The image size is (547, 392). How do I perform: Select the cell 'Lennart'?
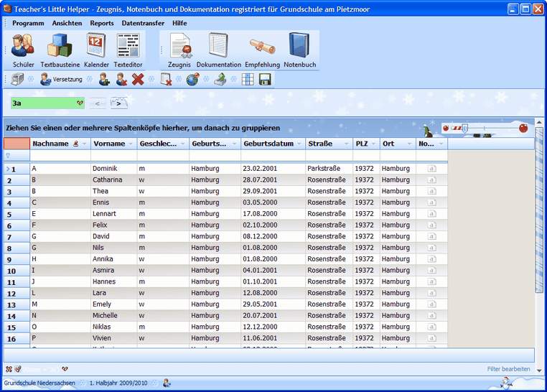114,214
